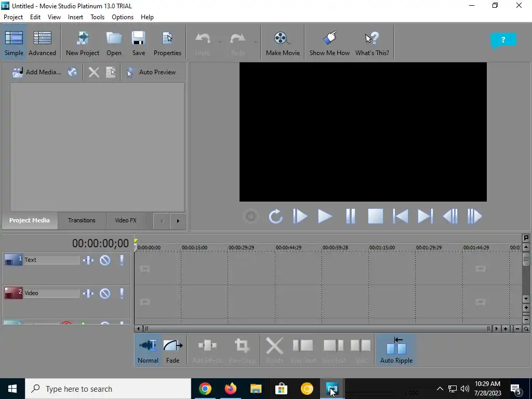Create a New Project
The height and width of the screenshot is (399, 532).
pyautogui.click(x=83, y=43)
